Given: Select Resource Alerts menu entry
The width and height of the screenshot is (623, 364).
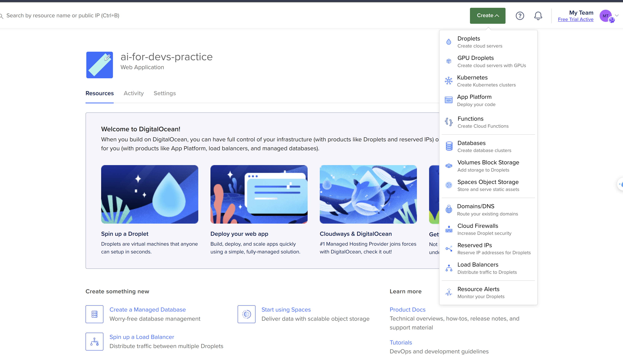Looking at the screenshot, I should coord(488,292).
